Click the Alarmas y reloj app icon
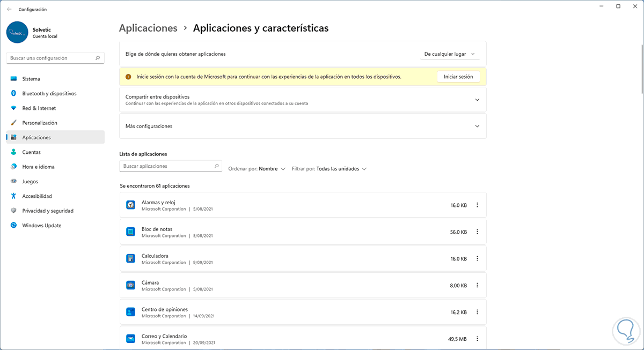Viewport: 644px width, 350px height. pos(130,205)
